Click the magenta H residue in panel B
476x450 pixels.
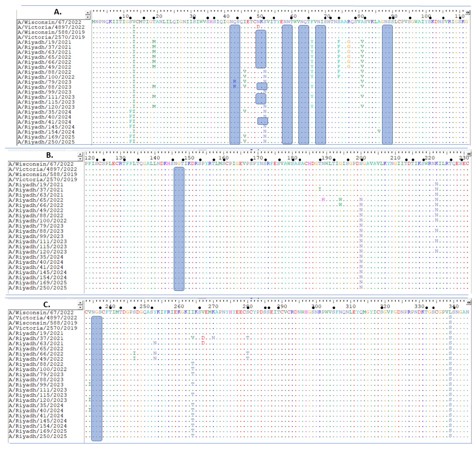(x=323, y=200)
